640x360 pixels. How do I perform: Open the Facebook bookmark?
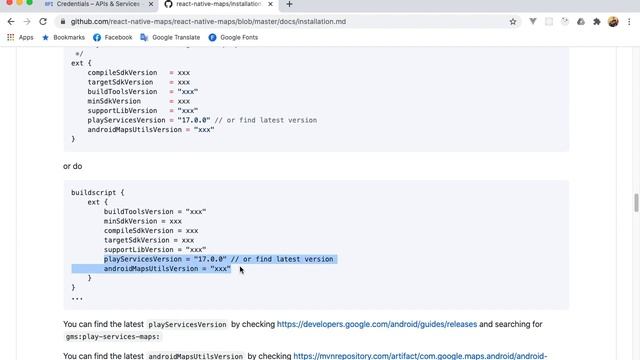113,37
